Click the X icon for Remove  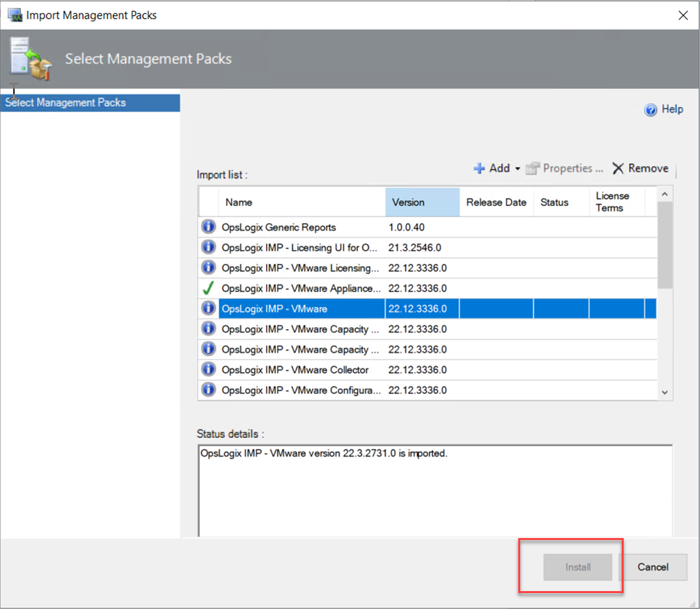tap(618, 169)
